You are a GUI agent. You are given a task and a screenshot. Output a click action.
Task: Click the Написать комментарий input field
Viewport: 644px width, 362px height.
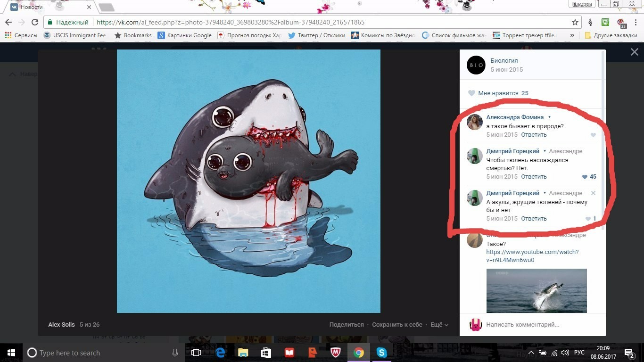point(537,325)
